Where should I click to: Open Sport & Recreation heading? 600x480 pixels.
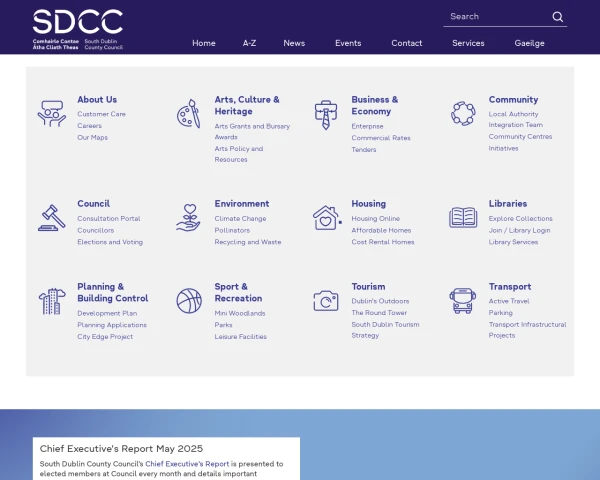point(238,292)
